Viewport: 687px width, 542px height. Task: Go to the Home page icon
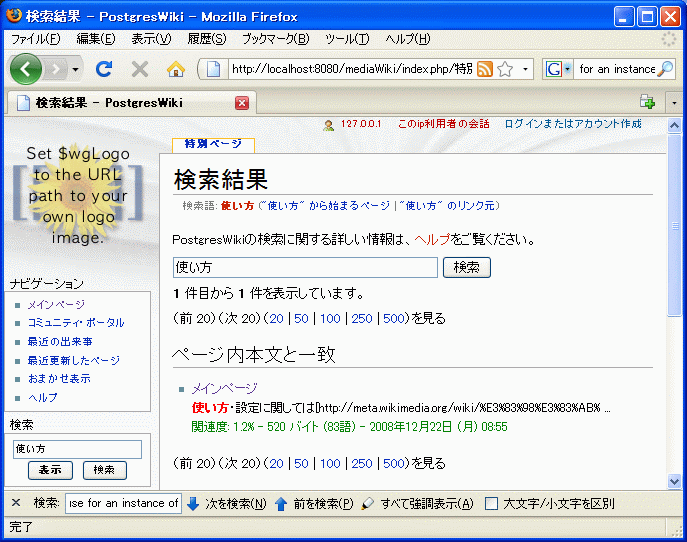tap(176, 69)
